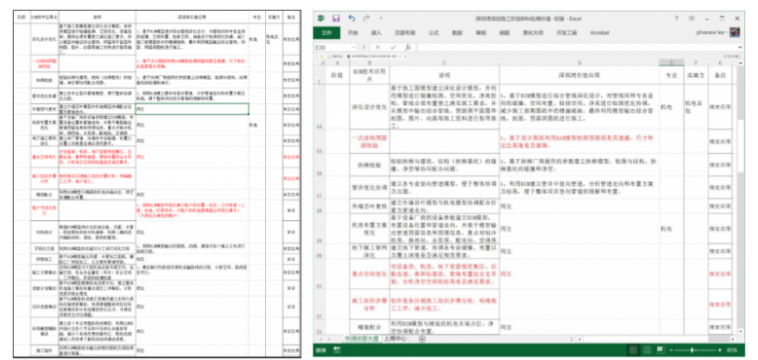Viewport: 758px width, 360px height.
Task: Save the workbook with the floppy icon
Action: tap(336, 18)
